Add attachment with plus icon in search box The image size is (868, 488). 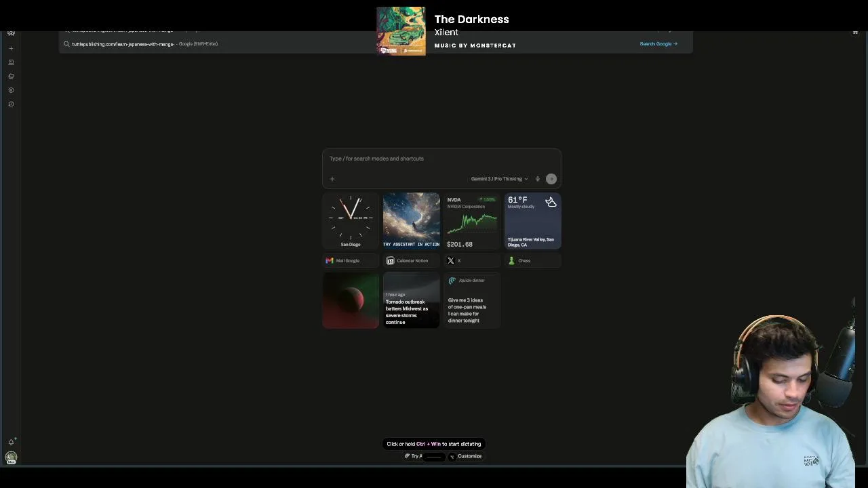(332, 179)
